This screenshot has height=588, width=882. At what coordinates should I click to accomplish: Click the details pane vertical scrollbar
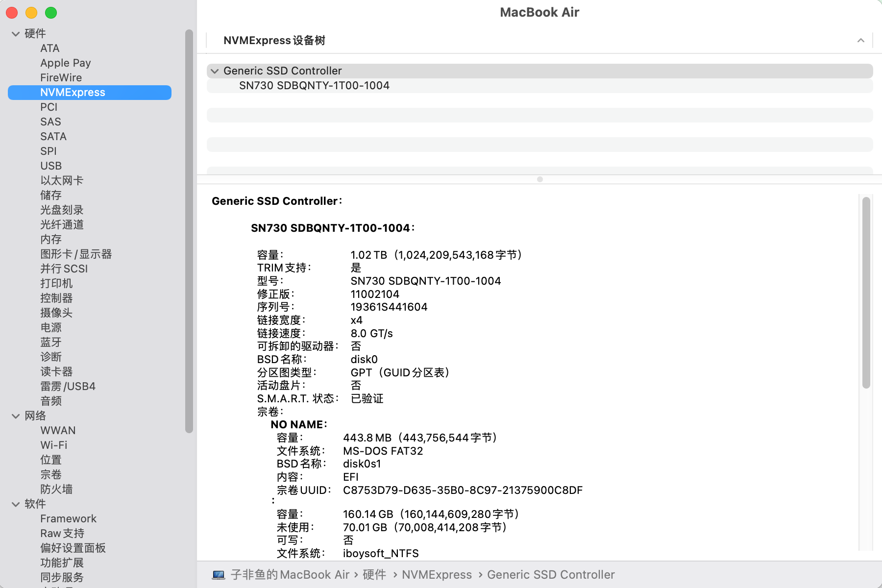point(866,293)
